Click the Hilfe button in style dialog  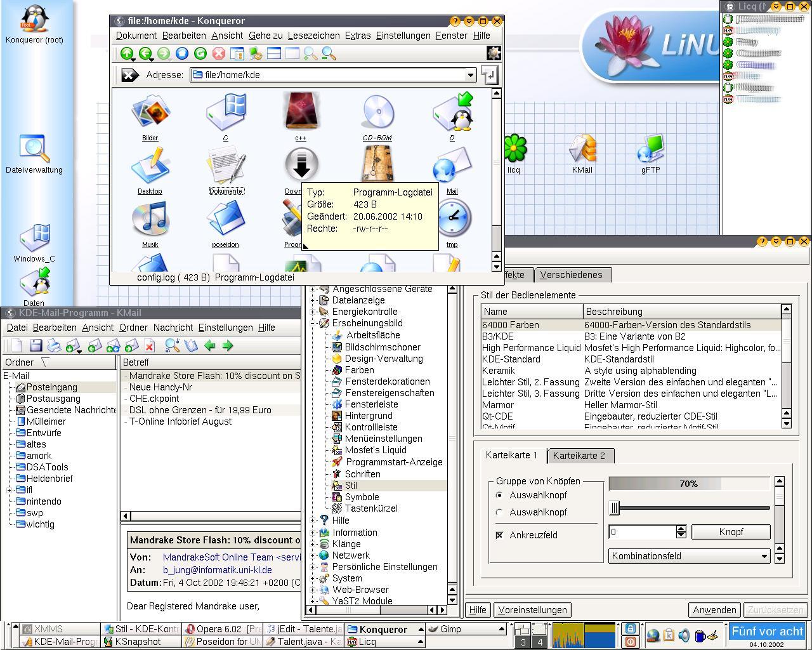pyautogui.click(x=478, y=610)
